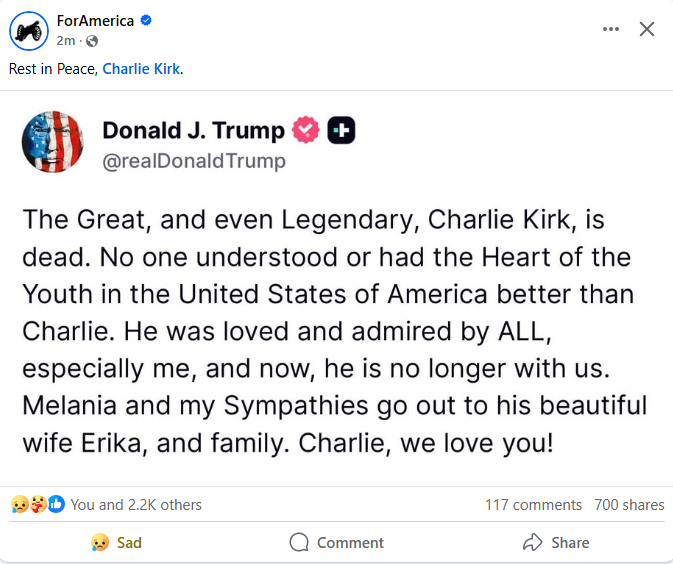Open the three-dots post options menu

click(611, 30)
